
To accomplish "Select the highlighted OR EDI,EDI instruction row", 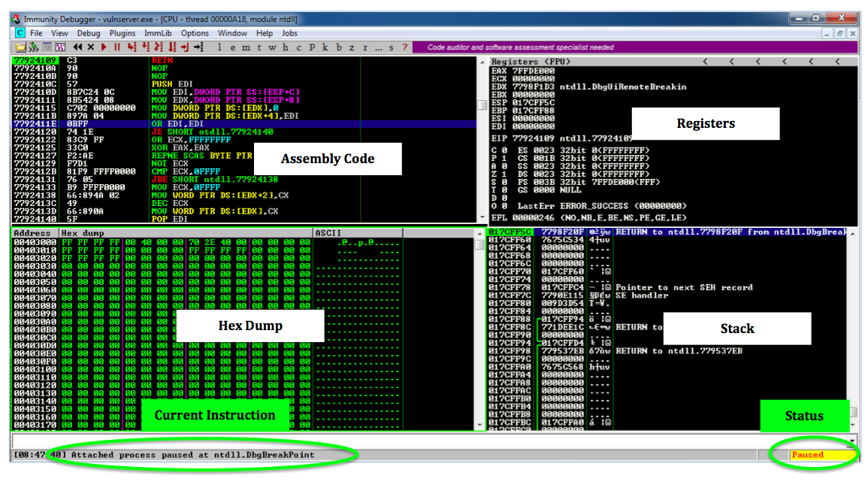I will coord(243,124).
